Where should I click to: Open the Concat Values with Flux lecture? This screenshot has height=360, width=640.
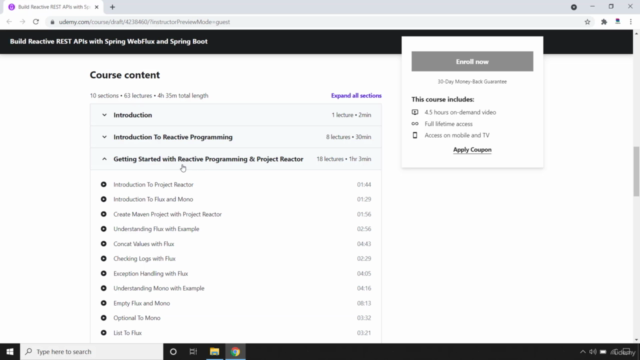144,244
